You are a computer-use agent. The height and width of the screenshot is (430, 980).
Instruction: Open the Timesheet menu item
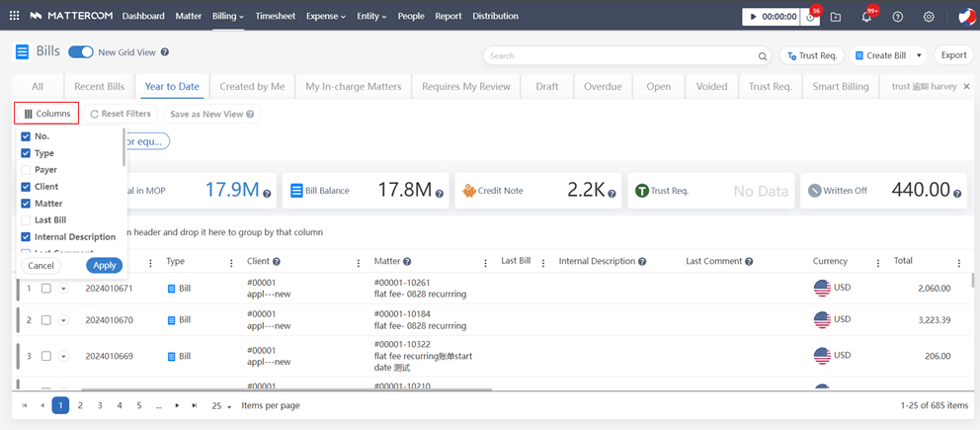point(275,17)
